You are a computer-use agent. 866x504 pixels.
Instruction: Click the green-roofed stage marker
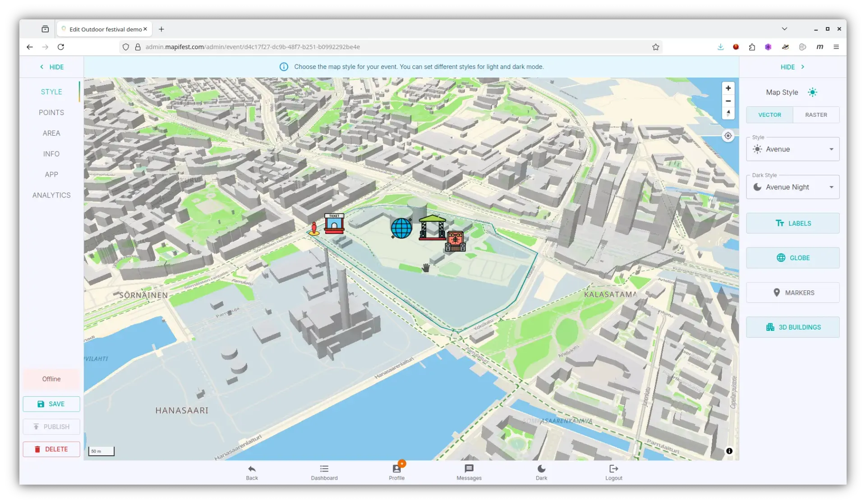tap(432, 227)
